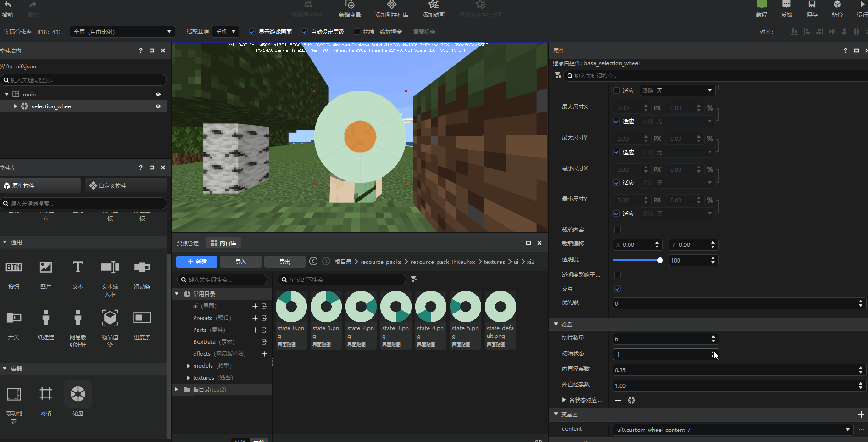The height and width of the screenshot is (442, 868).
Task: Expand the 各状态对应 property row
Action: click(x=564, y=400)
